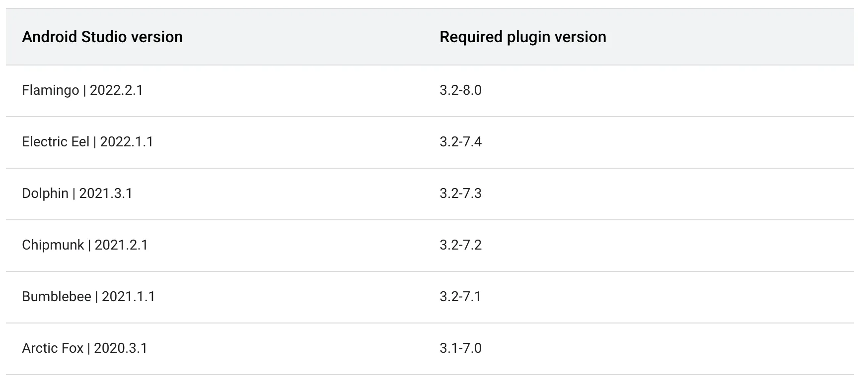The image size is (868, 386).
Task: Select the 3.2-7.2 plugin version cell
Action: 460,245
